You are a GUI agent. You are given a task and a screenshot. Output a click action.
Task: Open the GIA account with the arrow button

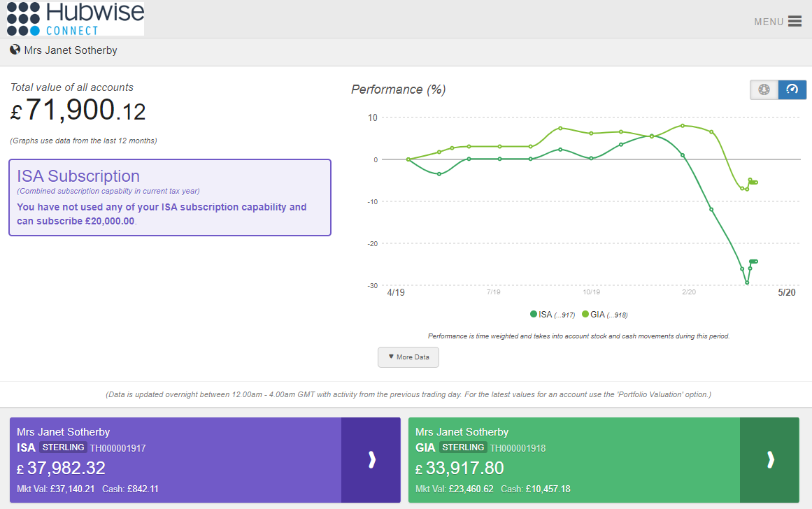click(x=769, y=460)
